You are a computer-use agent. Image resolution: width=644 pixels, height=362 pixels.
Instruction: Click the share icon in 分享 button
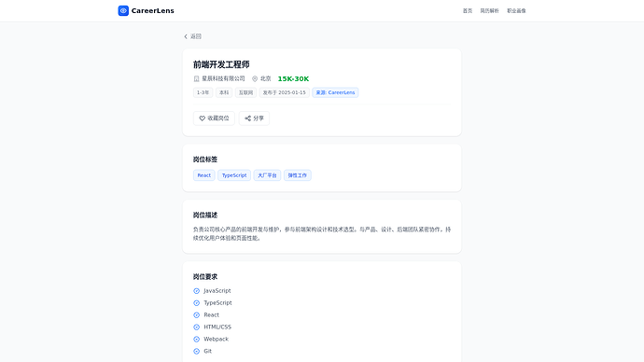point(247,118)
